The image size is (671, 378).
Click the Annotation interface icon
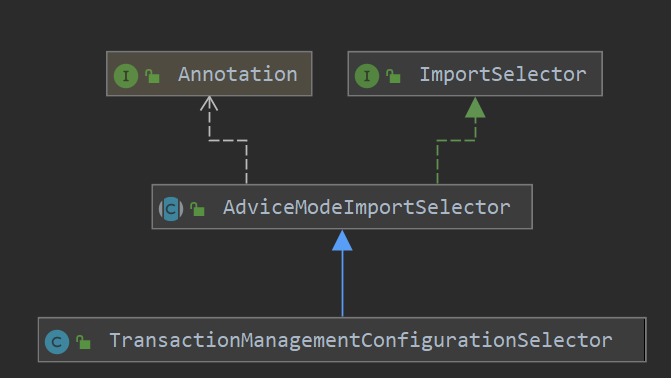tap(126, 76)
